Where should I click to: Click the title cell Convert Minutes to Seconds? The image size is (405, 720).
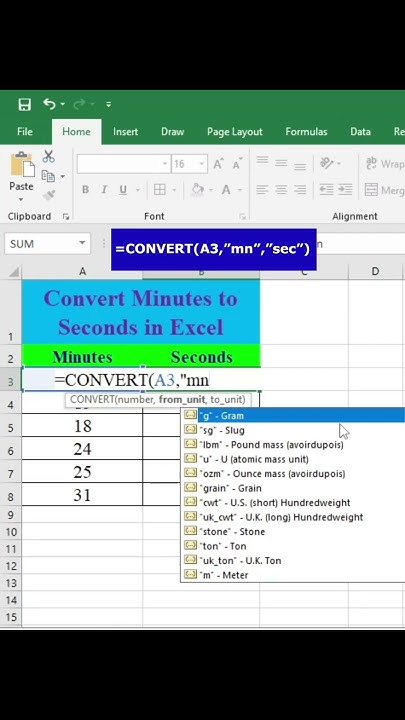[141, 312]
